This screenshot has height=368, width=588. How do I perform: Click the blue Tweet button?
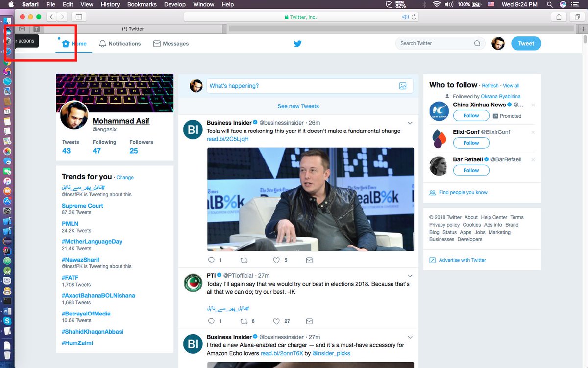point(526,43)
